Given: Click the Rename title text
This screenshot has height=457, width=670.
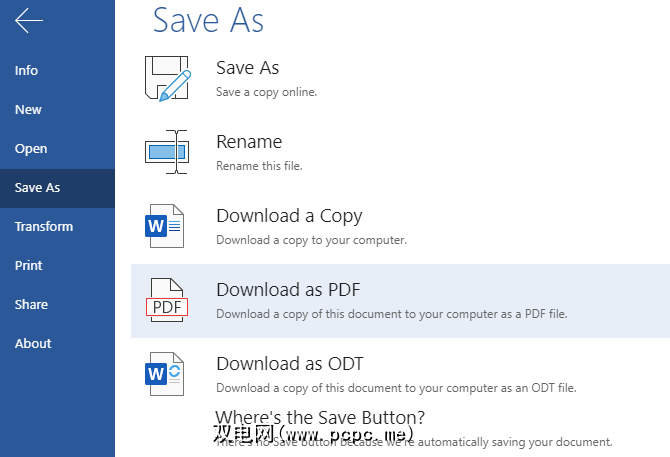Looking at the screenshot, I should [x=249, y=142].
